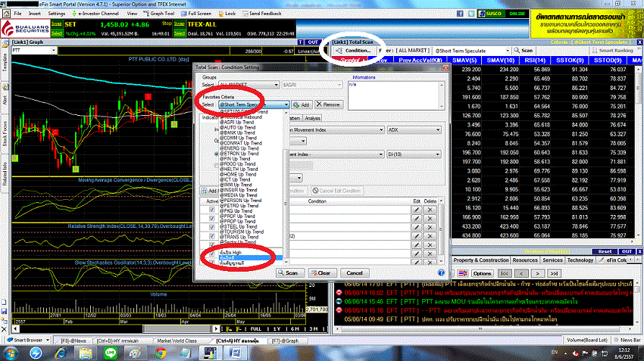The height and width of the screenshot is (361, 644).
Task: Click delete X in first condition row
Action: pos(430,210)
